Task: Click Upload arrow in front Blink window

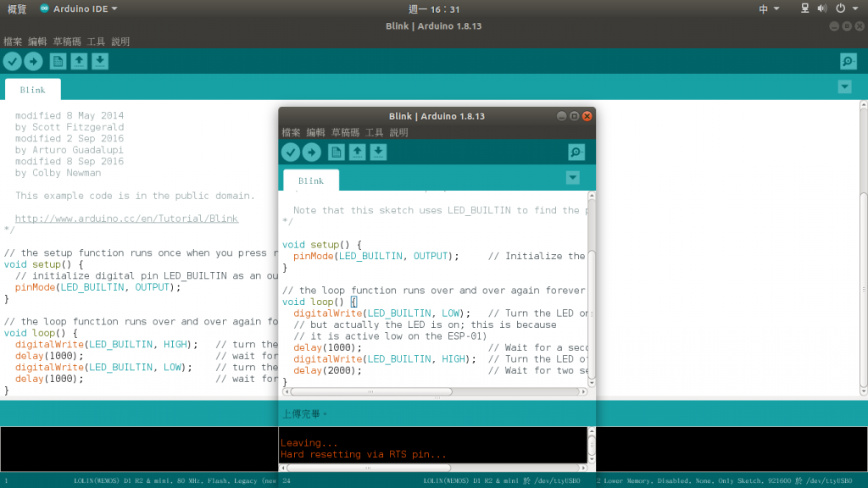Action: tap(312, 152)
